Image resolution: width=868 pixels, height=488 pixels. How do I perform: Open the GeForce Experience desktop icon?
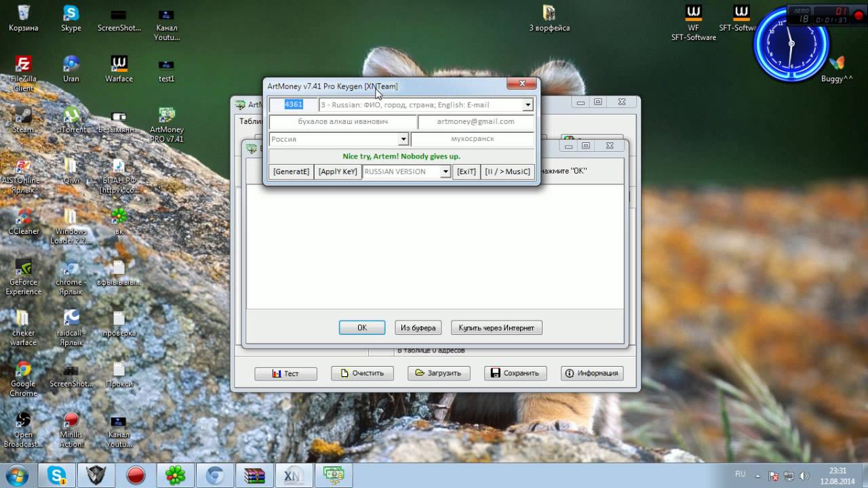[24, 277]
